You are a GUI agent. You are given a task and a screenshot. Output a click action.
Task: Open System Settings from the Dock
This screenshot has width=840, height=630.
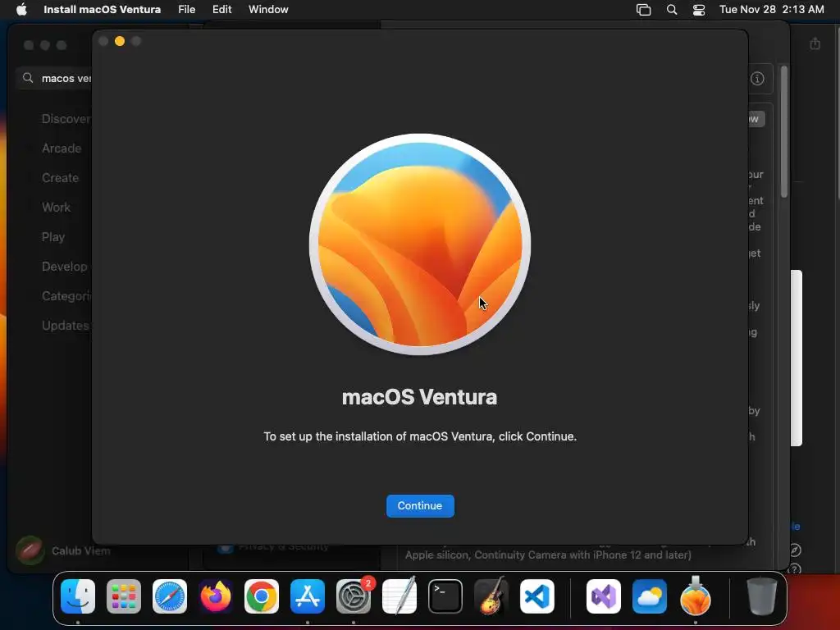point(354,596)
